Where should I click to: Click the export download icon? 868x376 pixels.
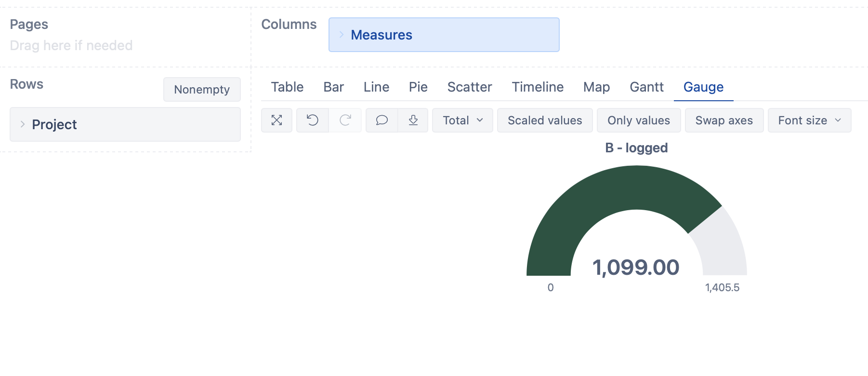point(413,120)
